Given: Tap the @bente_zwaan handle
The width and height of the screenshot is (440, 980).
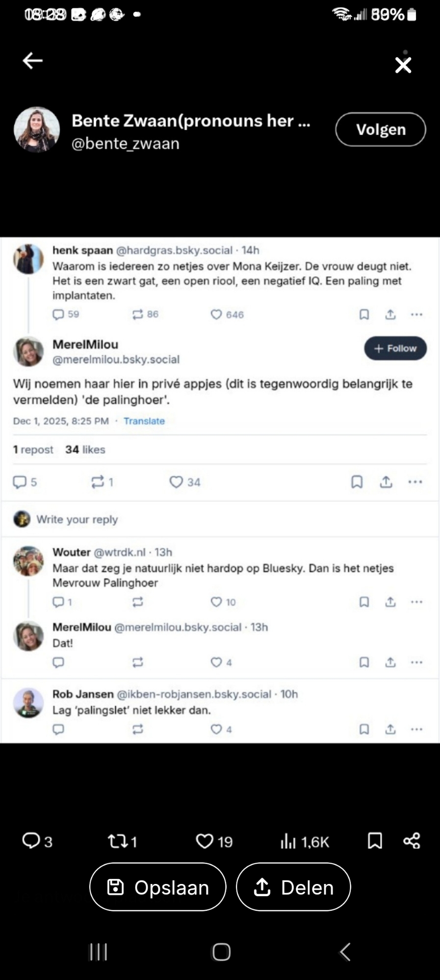Looking at the screenshot, I should click(126, 144).
